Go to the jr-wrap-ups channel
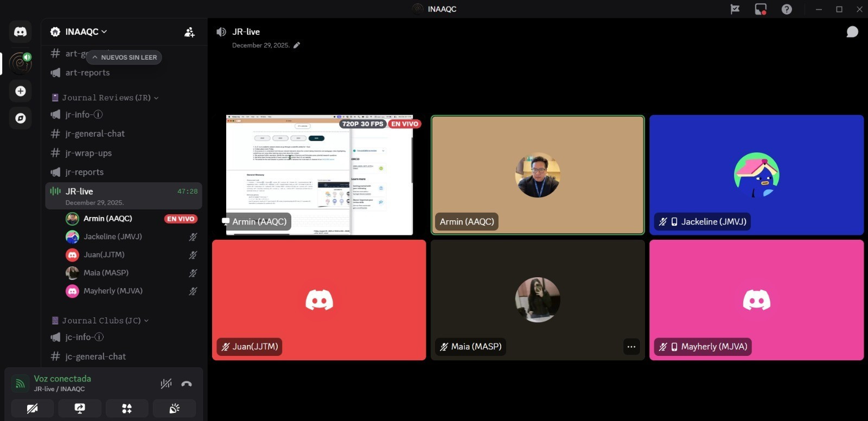868x421 pixels. click(88, 153)
